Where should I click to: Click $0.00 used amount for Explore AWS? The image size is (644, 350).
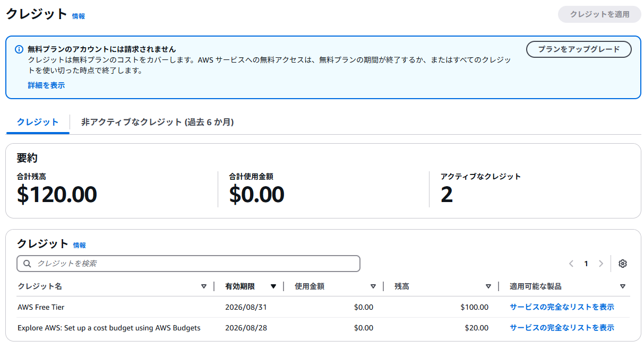364,328
